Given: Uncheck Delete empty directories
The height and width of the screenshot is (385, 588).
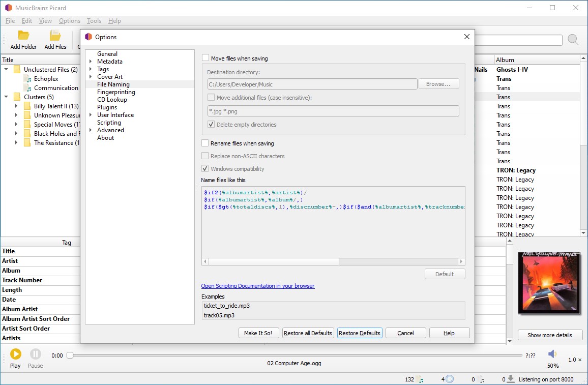Looking at the screenshot, I should coord(211,124).
